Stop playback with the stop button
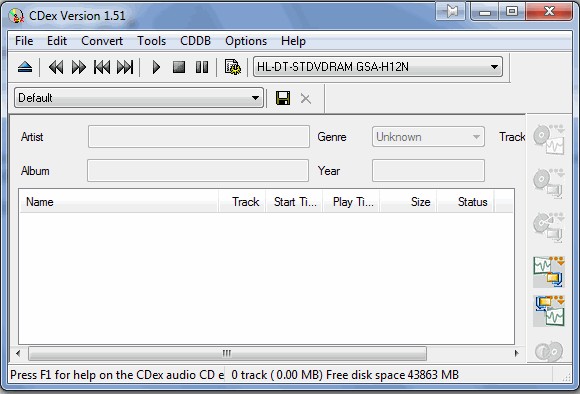Image resolution: width=580 pixels, height=394 pixels. click(x=179, y=67)
